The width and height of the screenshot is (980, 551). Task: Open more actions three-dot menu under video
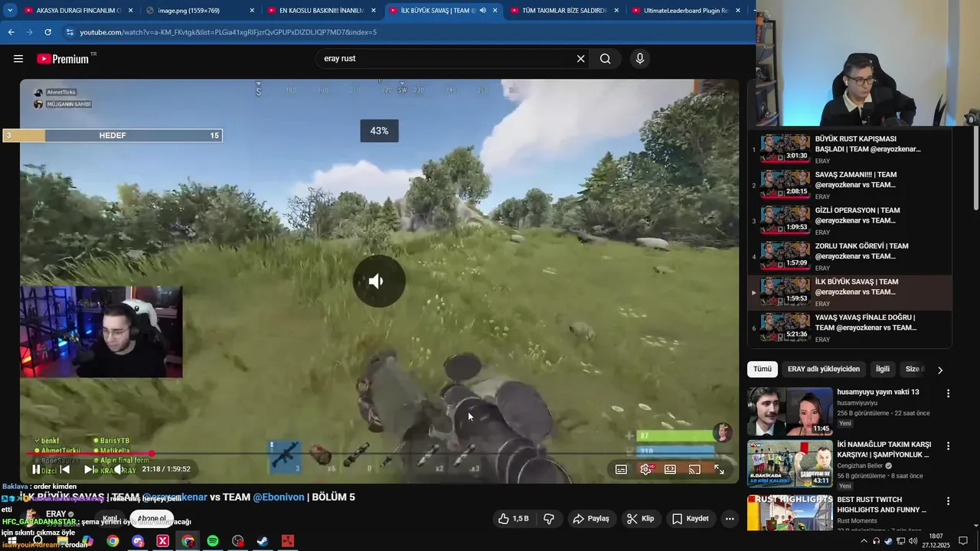(x=730, y=518)
